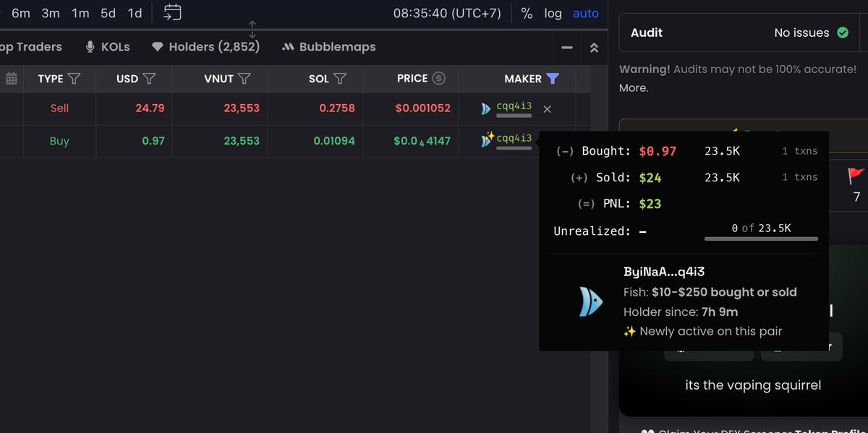Viewport: 868px width, 433px height.
Task: Click the 0.2758 SOL value
Action: (337, 108)
